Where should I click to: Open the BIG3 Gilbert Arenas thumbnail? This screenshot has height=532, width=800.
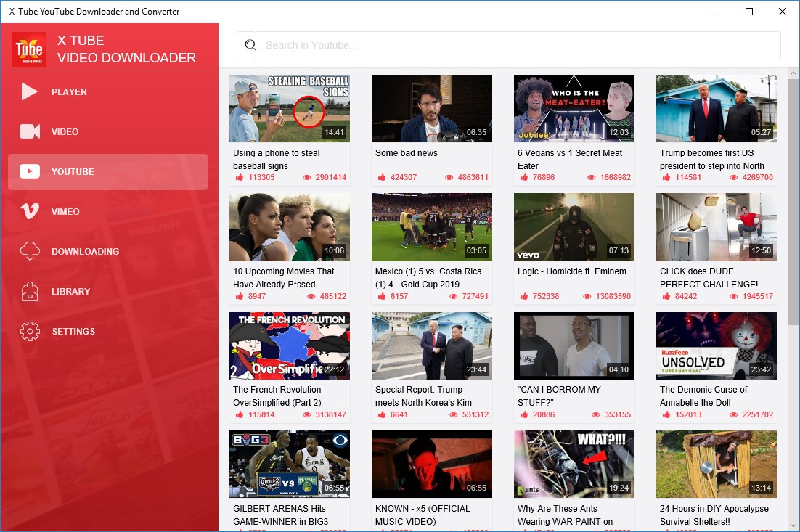click(x=289, y=465)
